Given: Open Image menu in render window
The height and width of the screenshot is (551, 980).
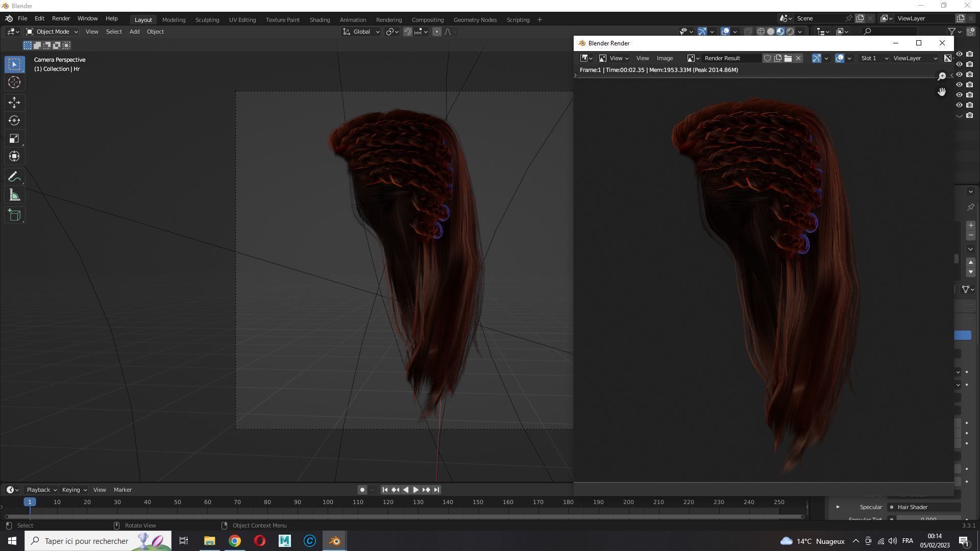Looking at the screenshot, I should [665, 58].
